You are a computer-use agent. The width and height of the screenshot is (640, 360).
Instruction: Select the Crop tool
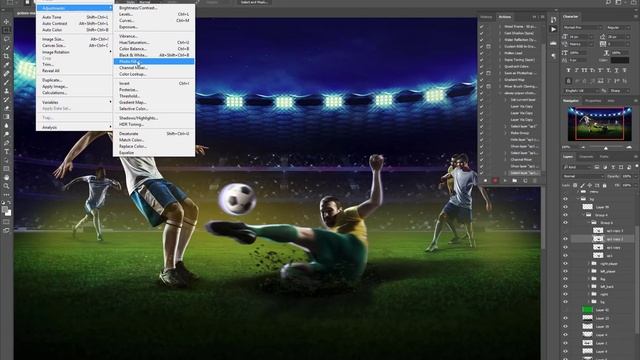pyautogui.click(x=7, y=56)
